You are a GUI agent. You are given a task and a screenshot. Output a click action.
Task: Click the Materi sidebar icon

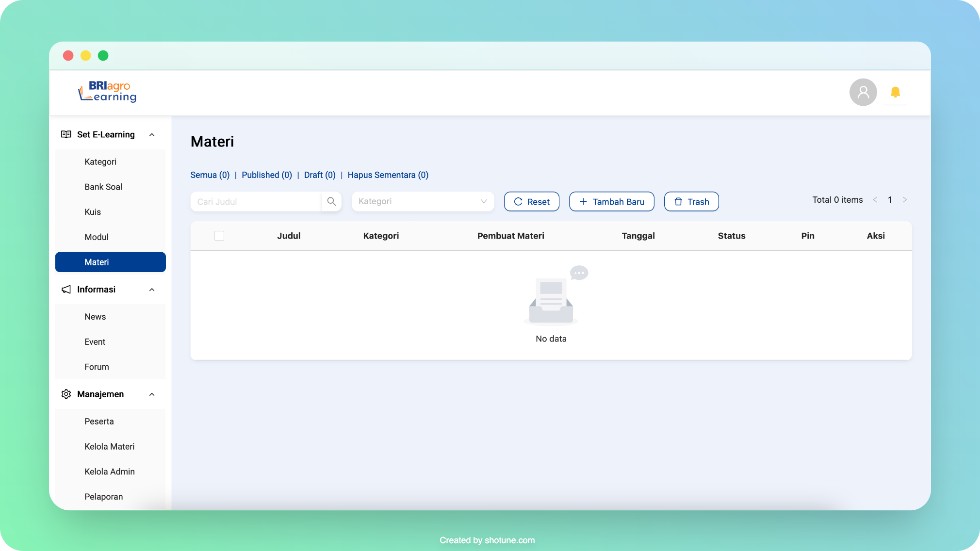tap(111, 262)
